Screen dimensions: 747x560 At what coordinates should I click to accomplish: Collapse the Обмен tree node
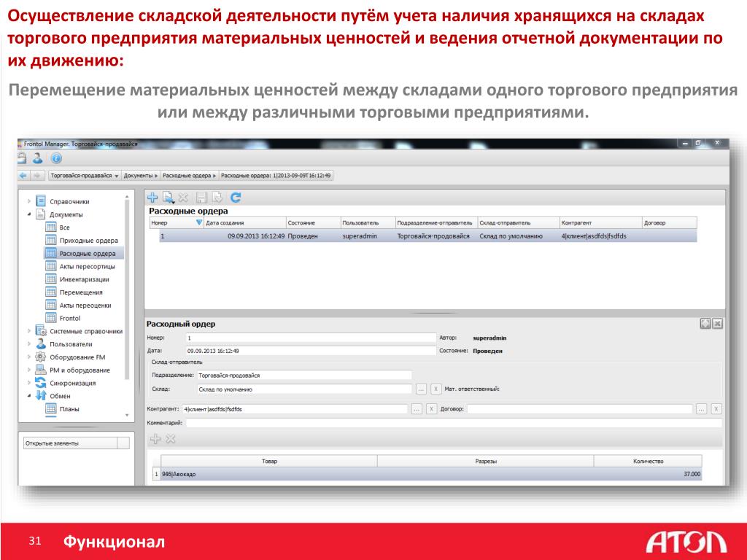29,396
